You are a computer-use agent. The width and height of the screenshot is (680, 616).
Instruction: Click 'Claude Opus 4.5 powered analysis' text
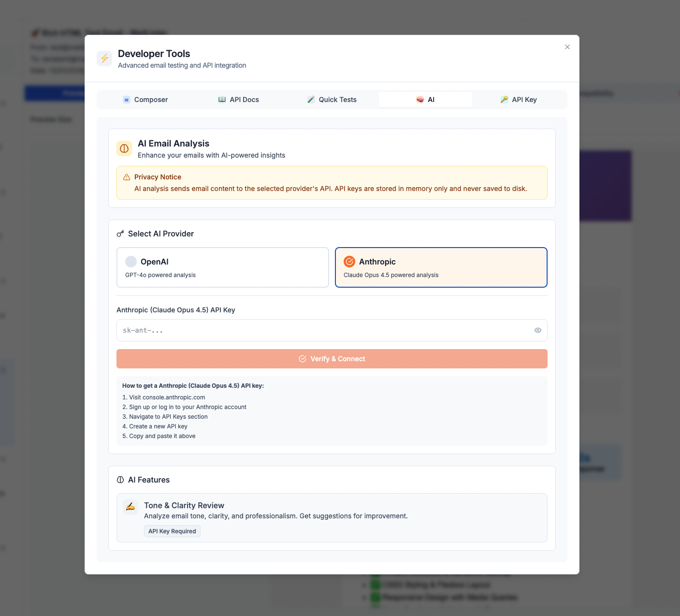coord(391,275)
